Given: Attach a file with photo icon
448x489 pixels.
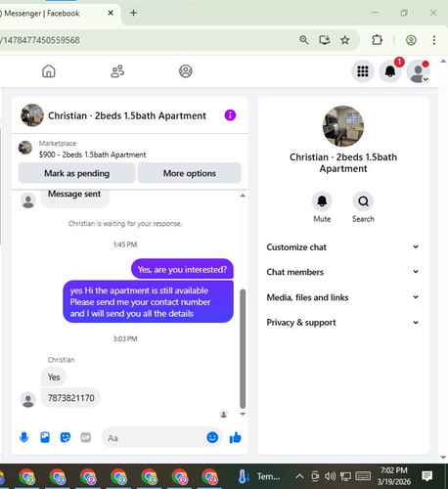Looking at the screenshot, I should coord(45,437).
